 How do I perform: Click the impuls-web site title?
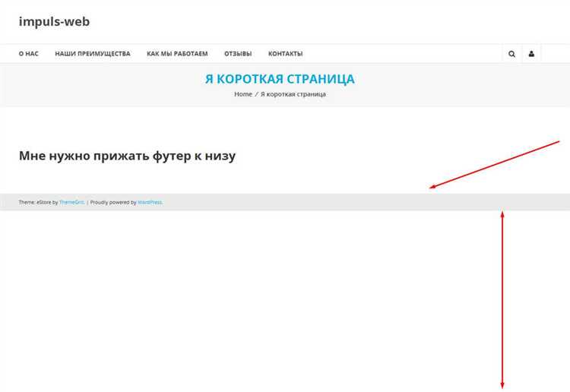(x=54, y=22)
